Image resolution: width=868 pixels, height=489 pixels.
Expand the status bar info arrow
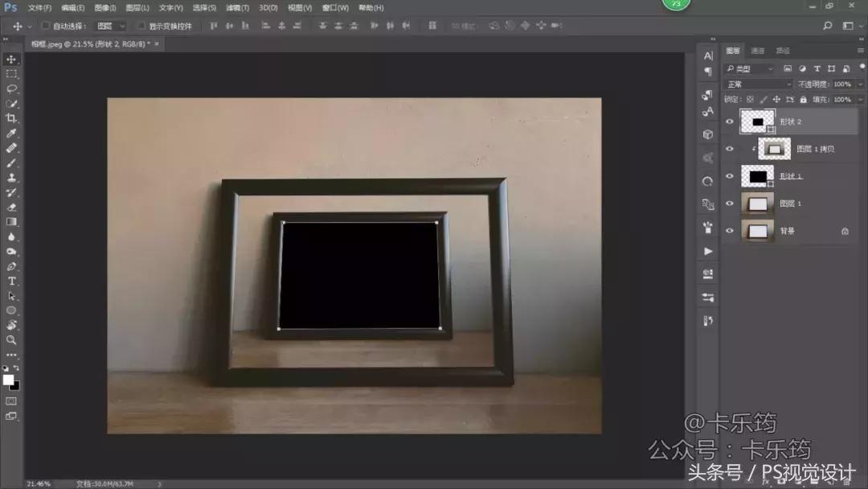(159, 484)
